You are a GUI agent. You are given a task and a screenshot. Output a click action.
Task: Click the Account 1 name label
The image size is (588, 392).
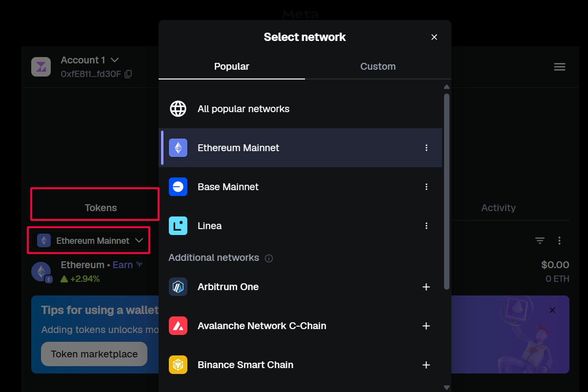click(x=83, y=60)
